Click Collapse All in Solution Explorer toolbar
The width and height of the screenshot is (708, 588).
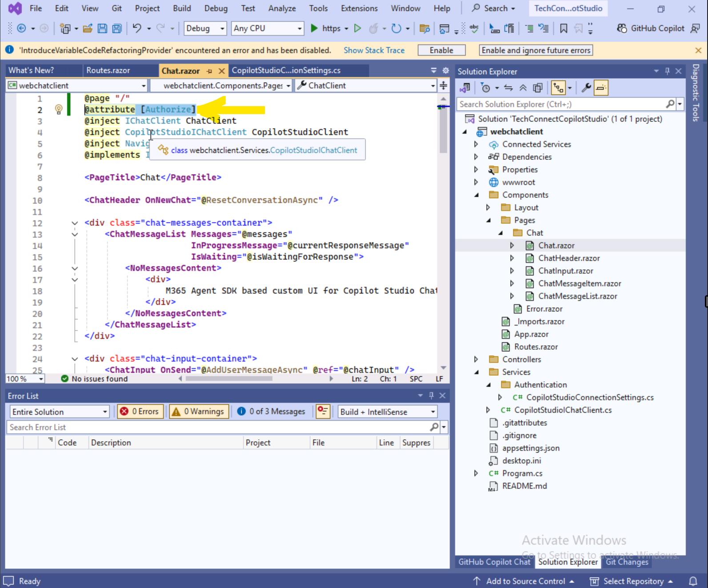[x=523, y=88]
